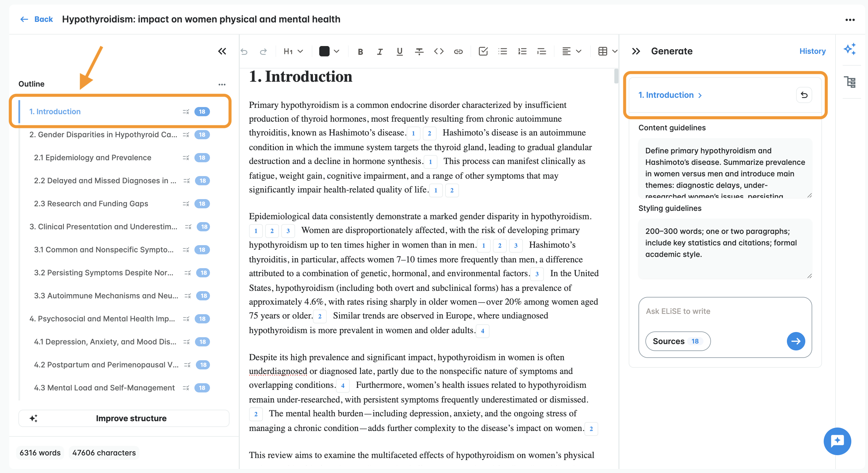
Task: Redo the last edit in toolbar
Action: click(x=263, y=51)
